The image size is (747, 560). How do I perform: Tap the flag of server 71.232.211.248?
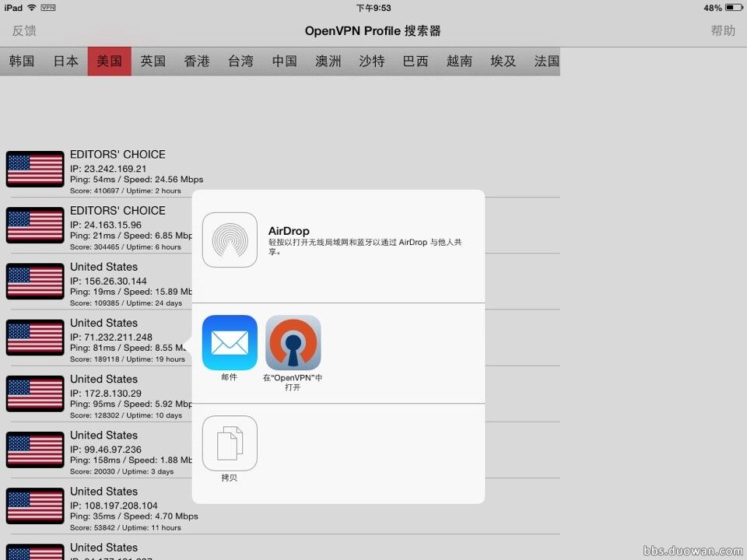(35, 338)
